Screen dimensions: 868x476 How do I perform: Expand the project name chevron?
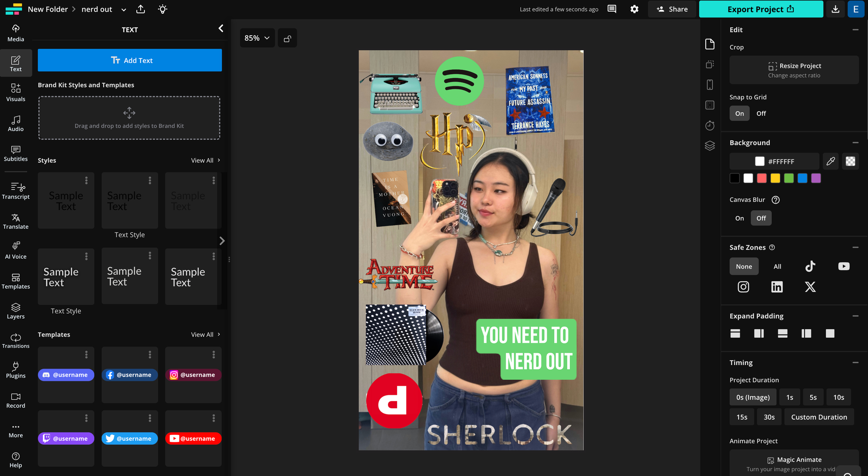click(x=123, y=9)
